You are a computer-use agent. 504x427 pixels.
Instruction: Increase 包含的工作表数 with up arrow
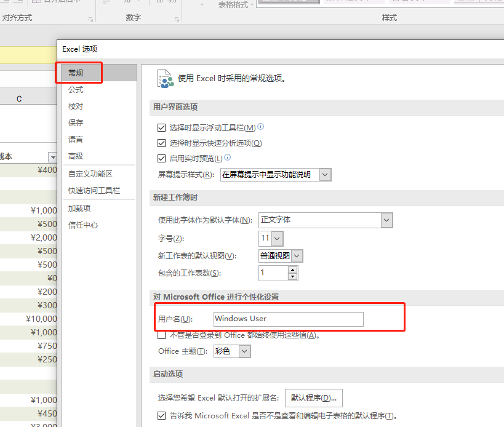pos(292,270)
